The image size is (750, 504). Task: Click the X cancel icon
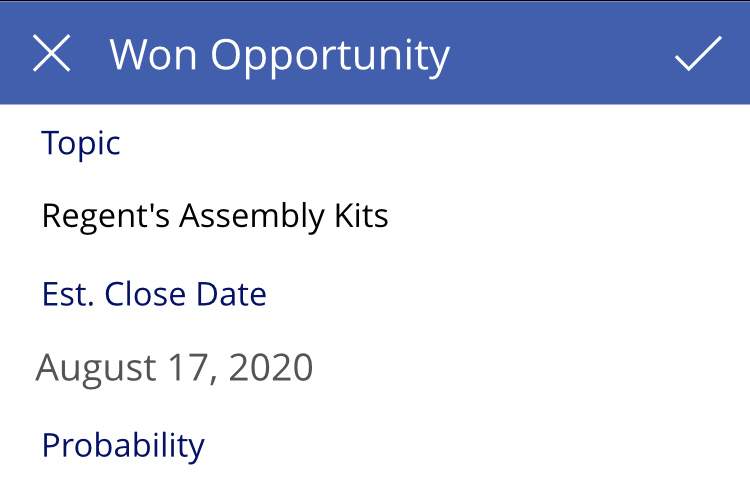pyautogui.click(x=52, y=54)
